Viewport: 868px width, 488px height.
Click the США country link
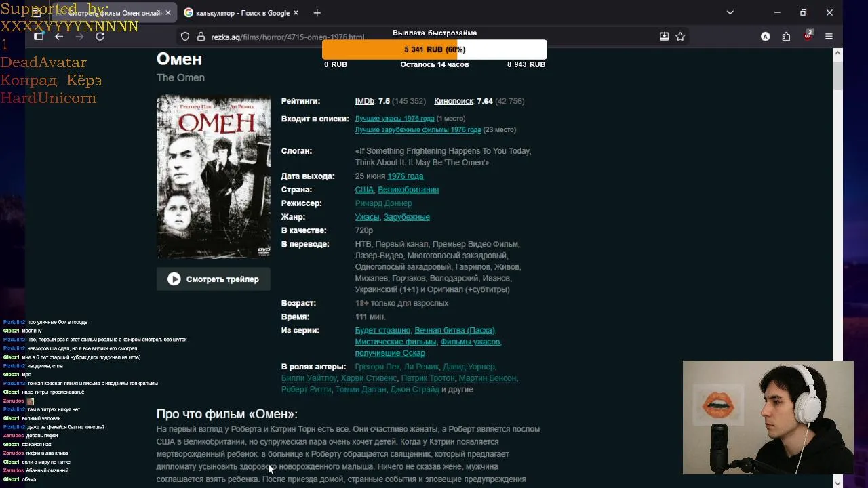pyautogui.click(x=364, y=190)
